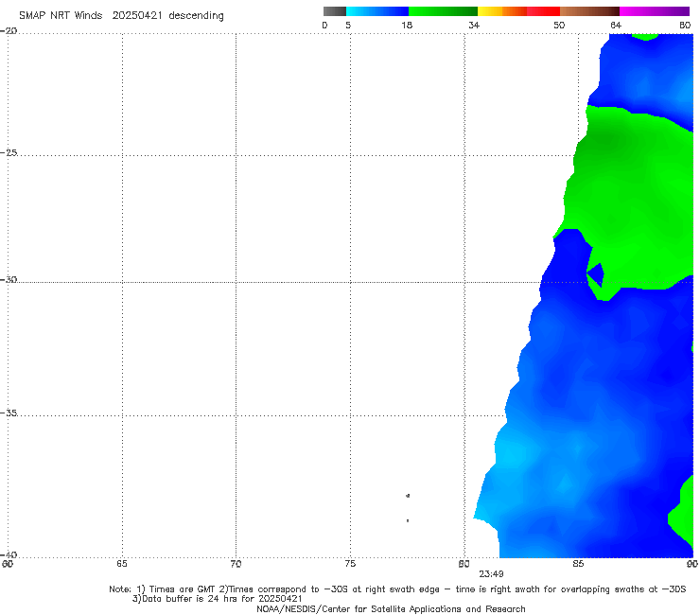
Task: Click the longitude label '70'
Action: [236, 564]
